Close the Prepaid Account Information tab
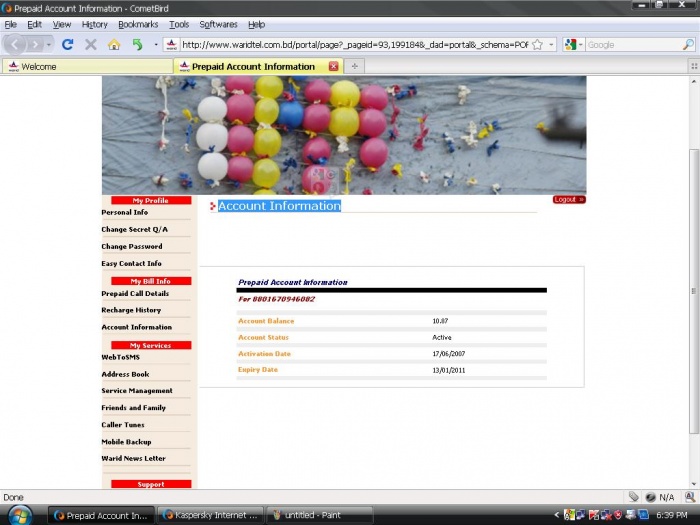Viewport: 700px width, 525px height. point(333,67)
